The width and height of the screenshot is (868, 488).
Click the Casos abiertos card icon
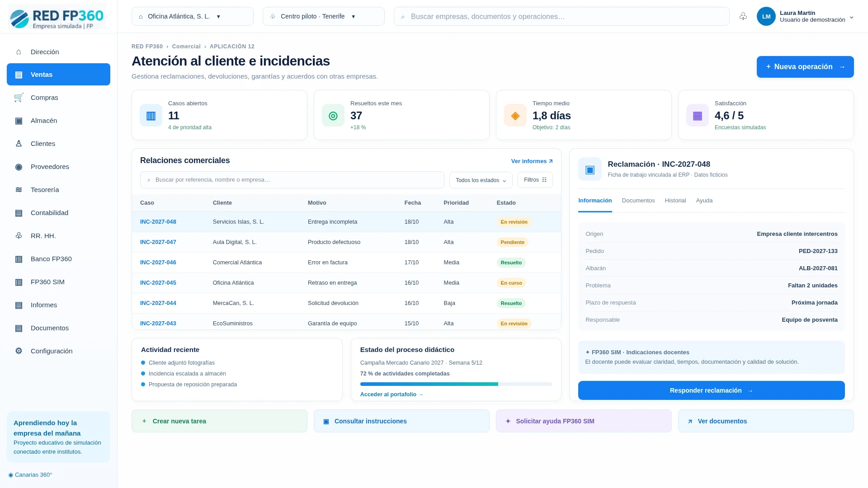tap(151, 115)
